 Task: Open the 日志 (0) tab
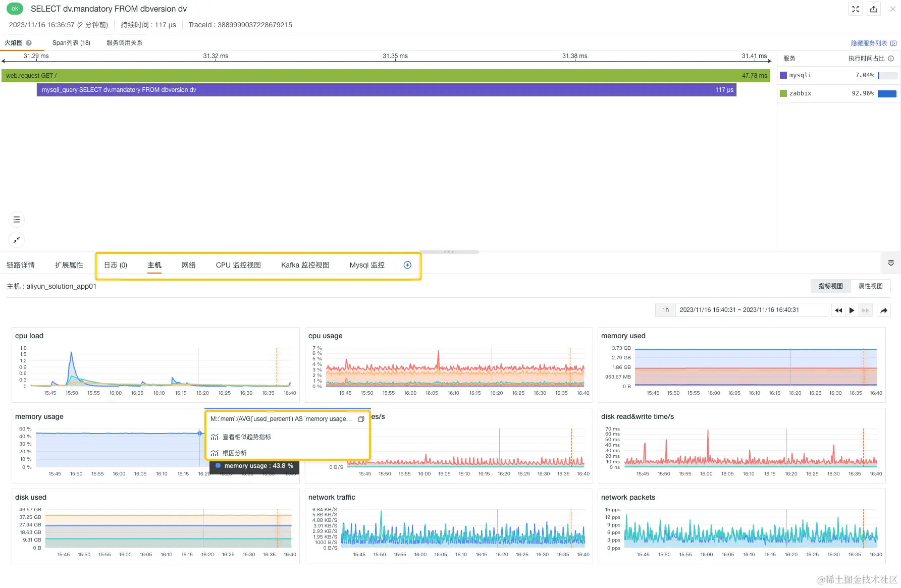[116, 265]
